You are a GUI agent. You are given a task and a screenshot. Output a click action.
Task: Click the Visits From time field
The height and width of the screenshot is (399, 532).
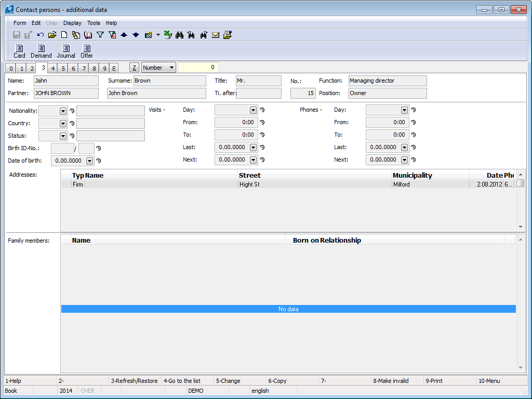[x=236, y=122]
